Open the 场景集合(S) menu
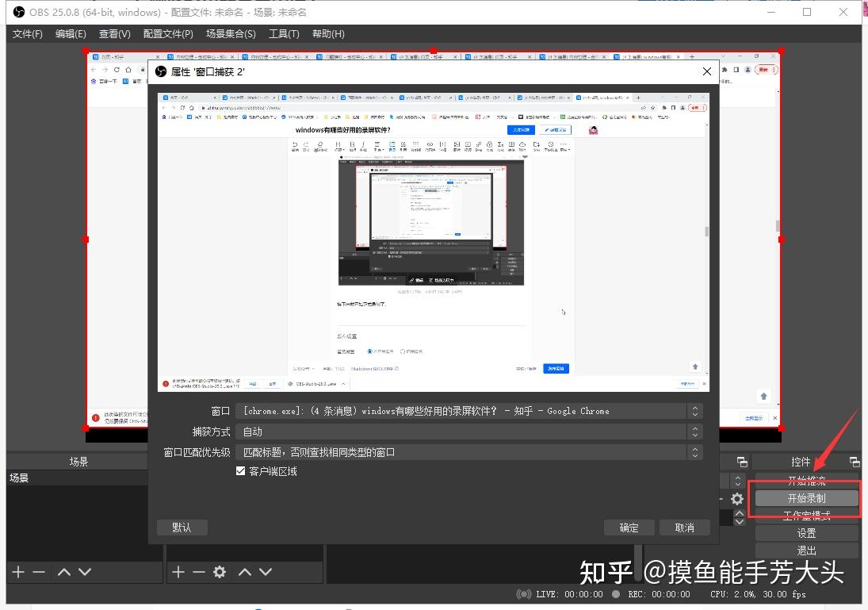 tap(231, 34)
